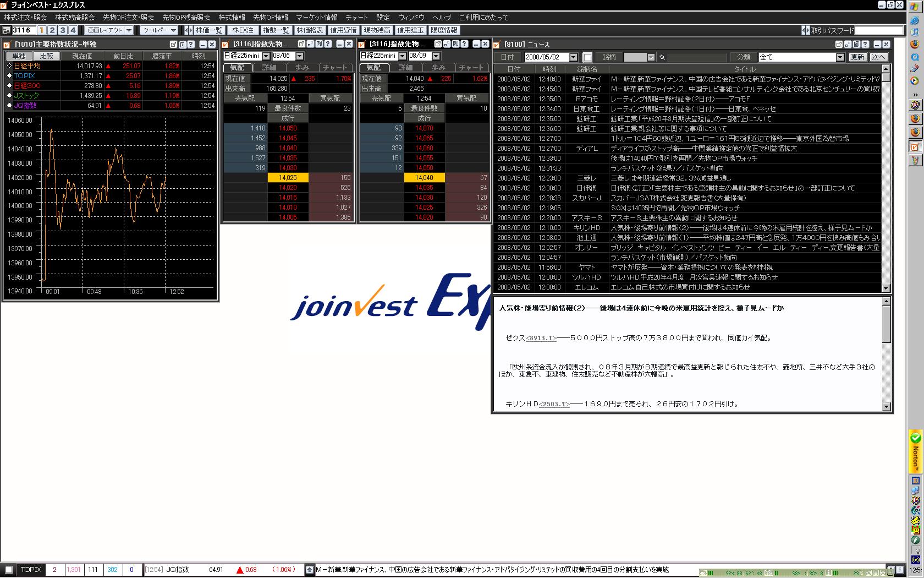Select the JQ指数 radio button
Image resolution: width=924 pixels, height=578 pixels.
[9, 106]
